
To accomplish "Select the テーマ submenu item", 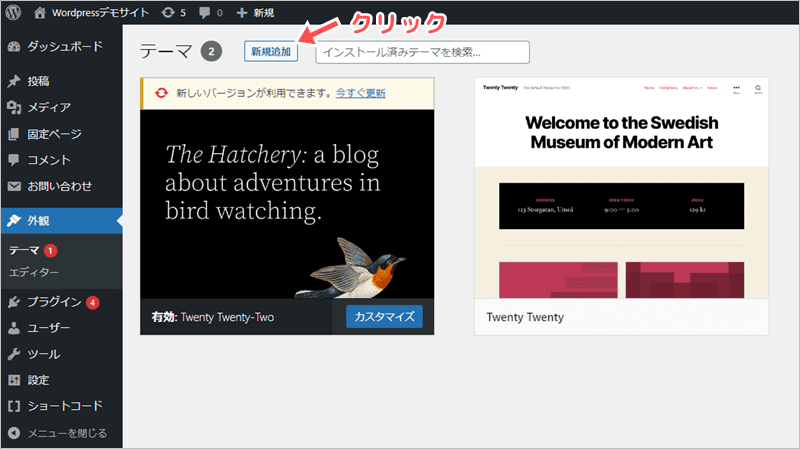I will (24, 250).
